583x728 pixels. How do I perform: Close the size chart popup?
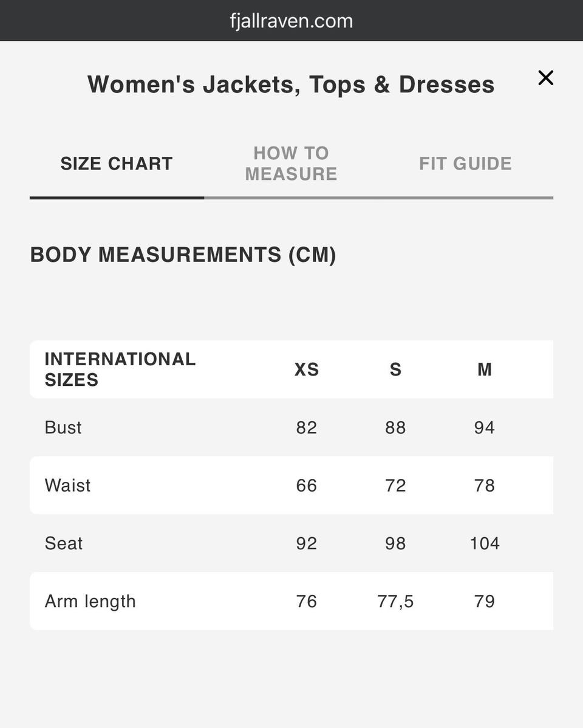pyautogui.click(x=545, y=78)
